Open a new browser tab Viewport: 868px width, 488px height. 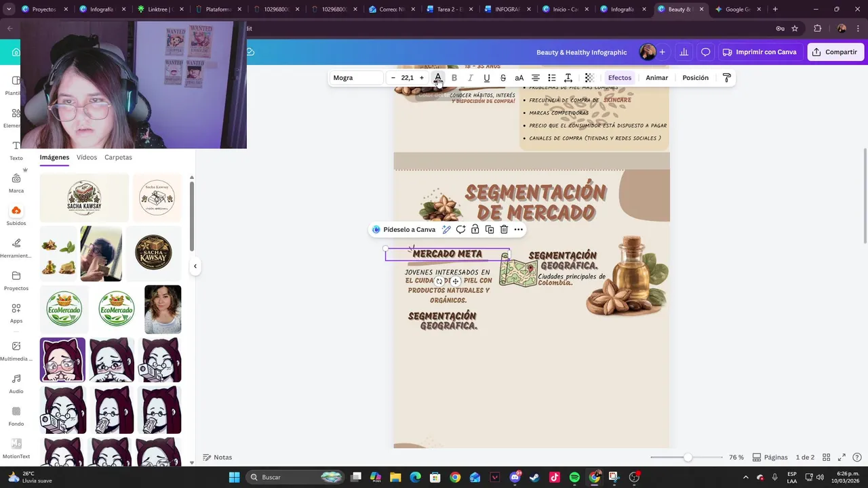[x=775, y=9]
